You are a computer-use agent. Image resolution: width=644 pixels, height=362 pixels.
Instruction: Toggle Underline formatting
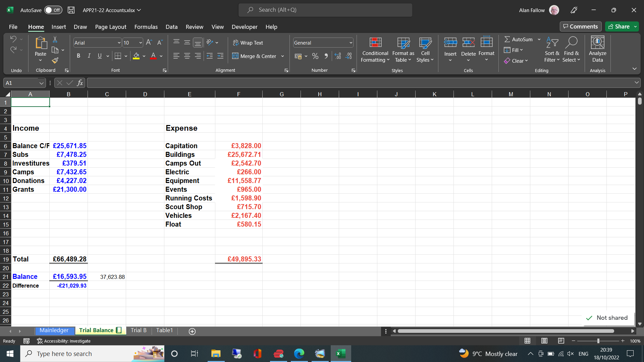tap(100, 56)
